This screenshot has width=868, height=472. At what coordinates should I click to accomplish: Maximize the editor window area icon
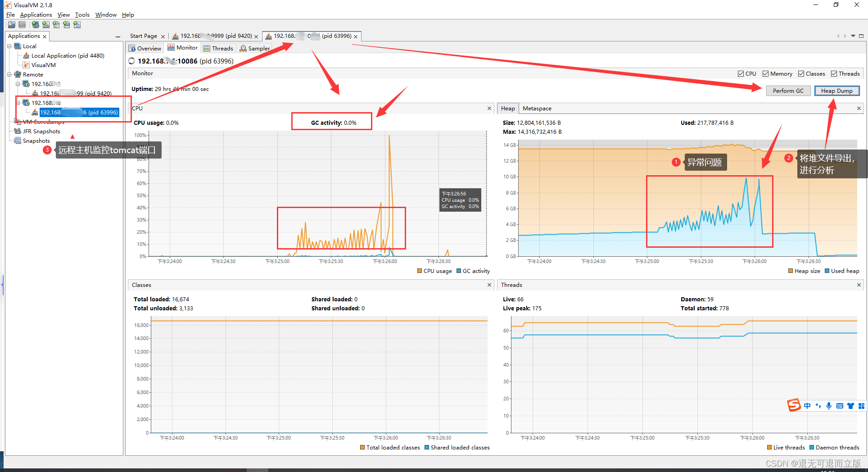pyautogui.click(x=861, y=36)
